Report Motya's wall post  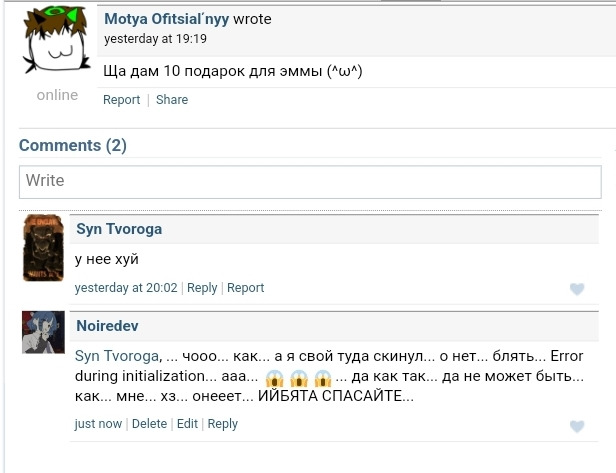(122, 100)
